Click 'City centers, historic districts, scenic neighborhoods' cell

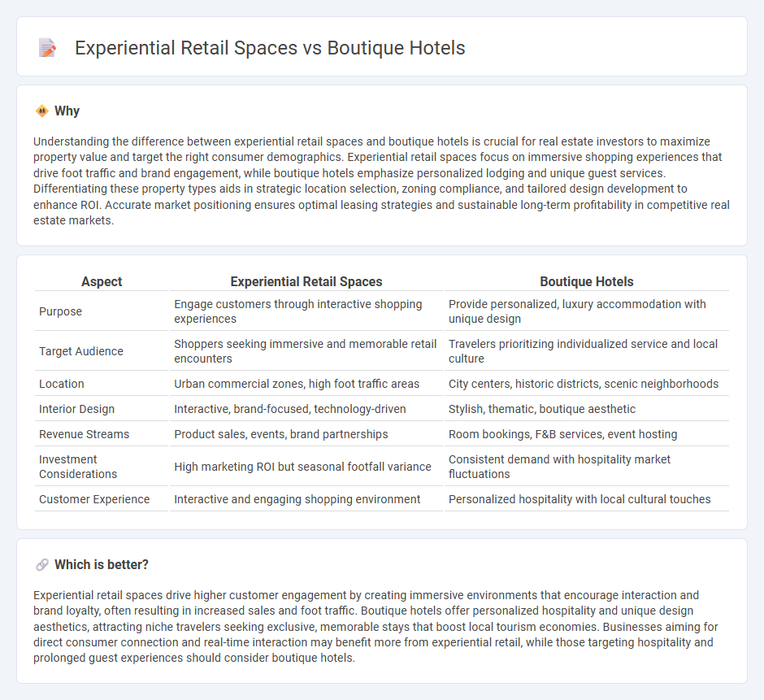587,384
